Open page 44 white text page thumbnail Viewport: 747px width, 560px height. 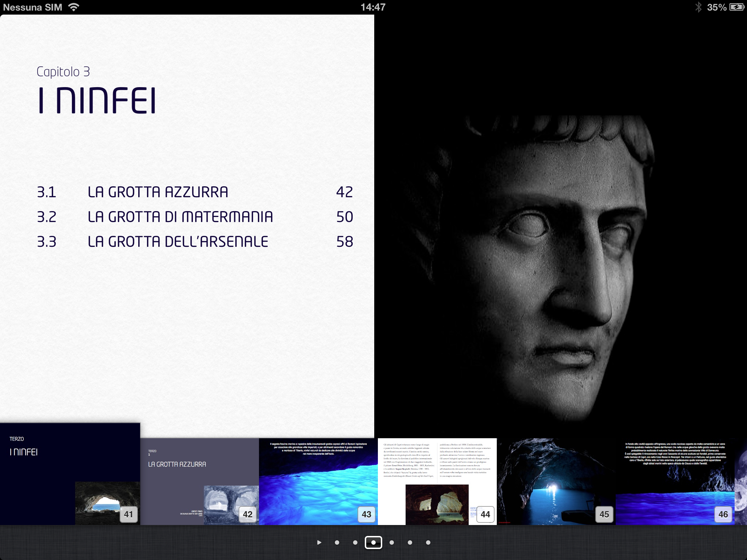(437, 481)
